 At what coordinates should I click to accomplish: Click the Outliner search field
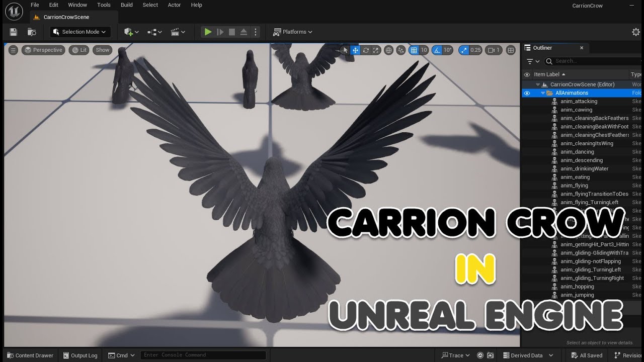point(594,61)
